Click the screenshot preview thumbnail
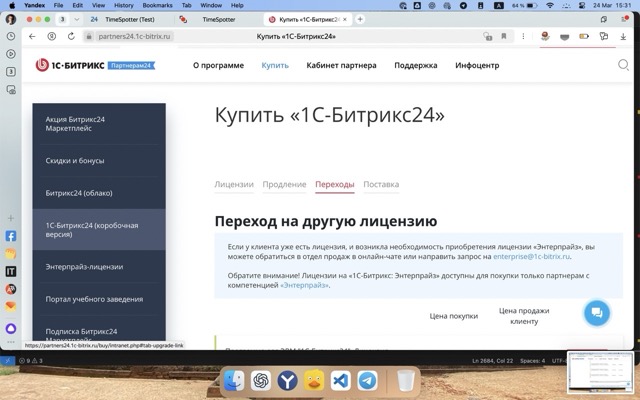 tap(599, 373)
